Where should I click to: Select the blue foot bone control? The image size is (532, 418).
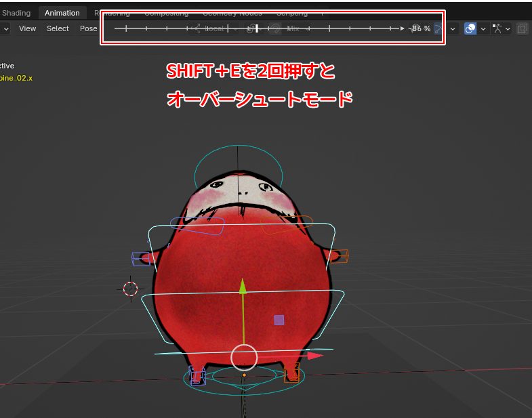click(197, 375)
